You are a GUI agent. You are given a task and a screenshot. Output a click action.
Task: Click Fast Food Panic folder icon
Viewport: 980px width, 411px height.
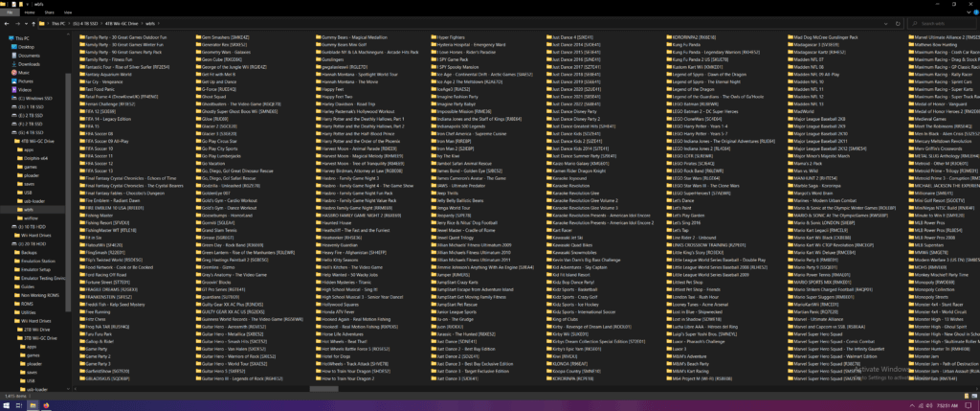pyautogui.click(x=82, y=89)
